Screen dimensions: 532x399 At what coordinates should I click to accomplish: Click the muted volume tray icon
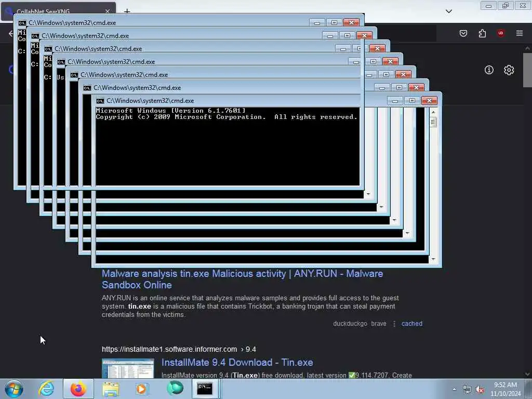pos(480,390)
